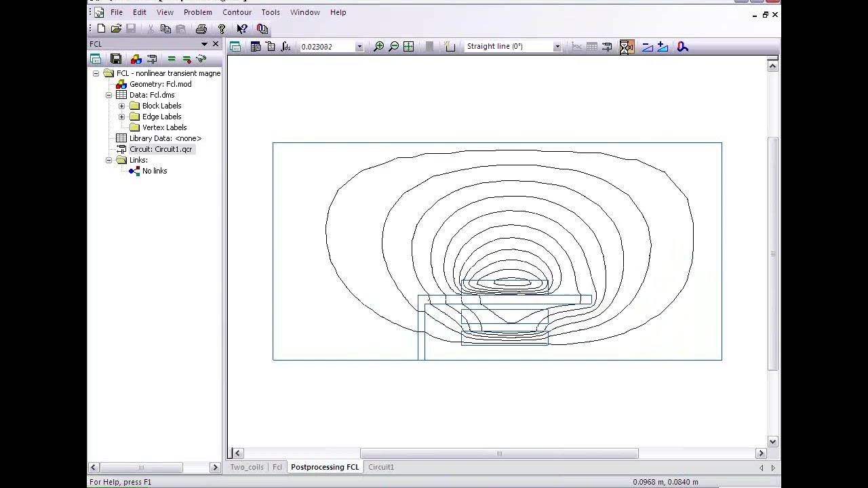Click the right arrow of tree panel scrollbar
Image resolution: width=868 pixels, height=488 pixels.
coord(215,467)
